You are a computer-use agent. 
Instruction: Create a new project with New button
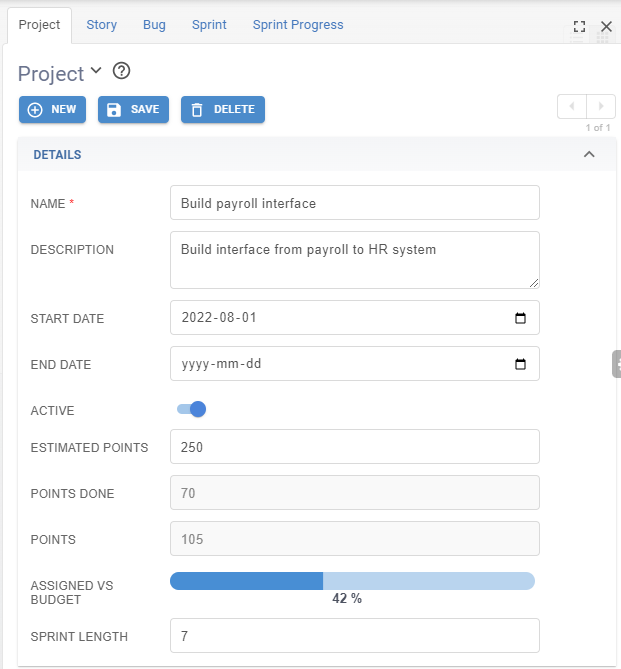(x=52, y=110)
